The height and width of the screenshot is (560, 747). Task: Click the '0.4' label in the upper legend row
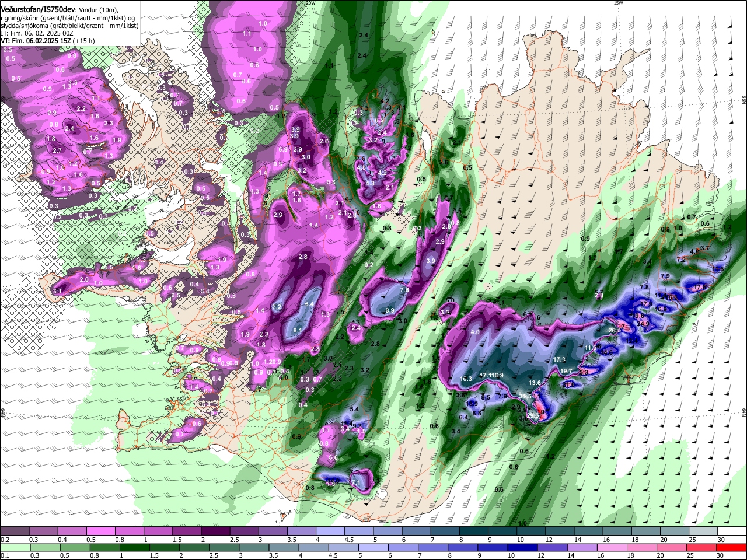pyautogui.click(x=62, y=540)
